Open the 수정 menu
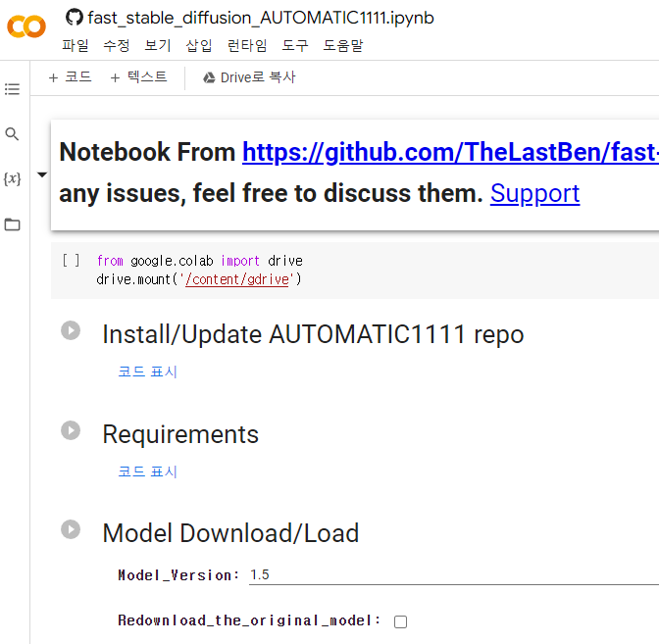This screenshot has height=644, width=659. (117, 45)
